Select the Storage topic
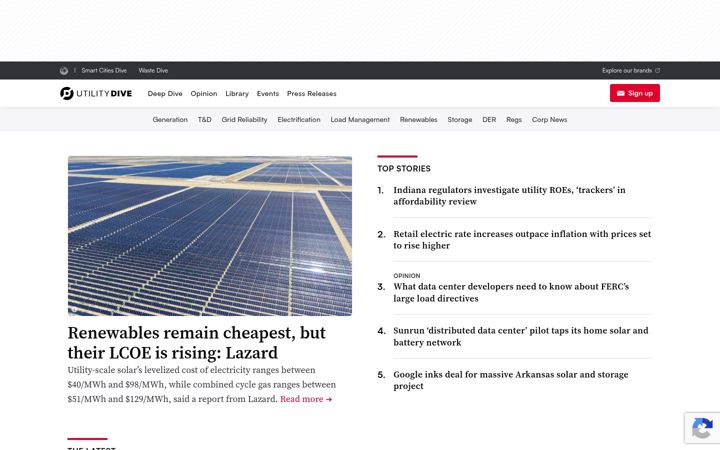 (x=460, y=119)
